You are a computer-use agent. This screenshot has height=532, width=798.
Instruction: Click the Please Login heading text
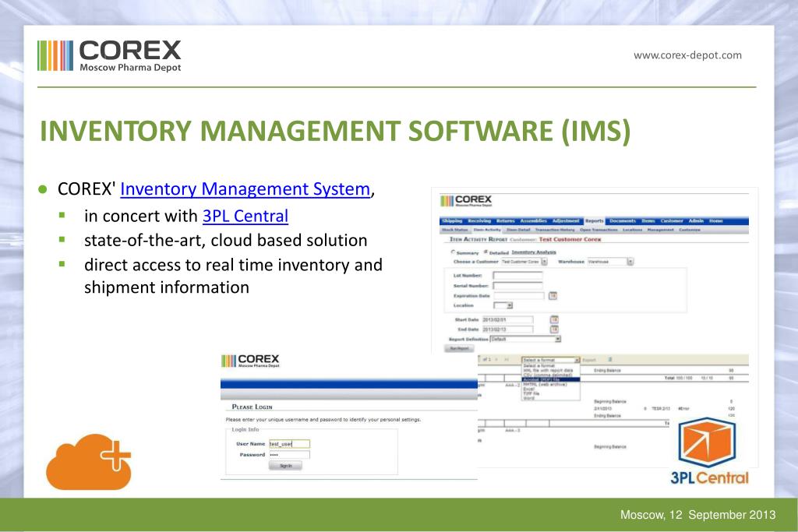[252, 407]
